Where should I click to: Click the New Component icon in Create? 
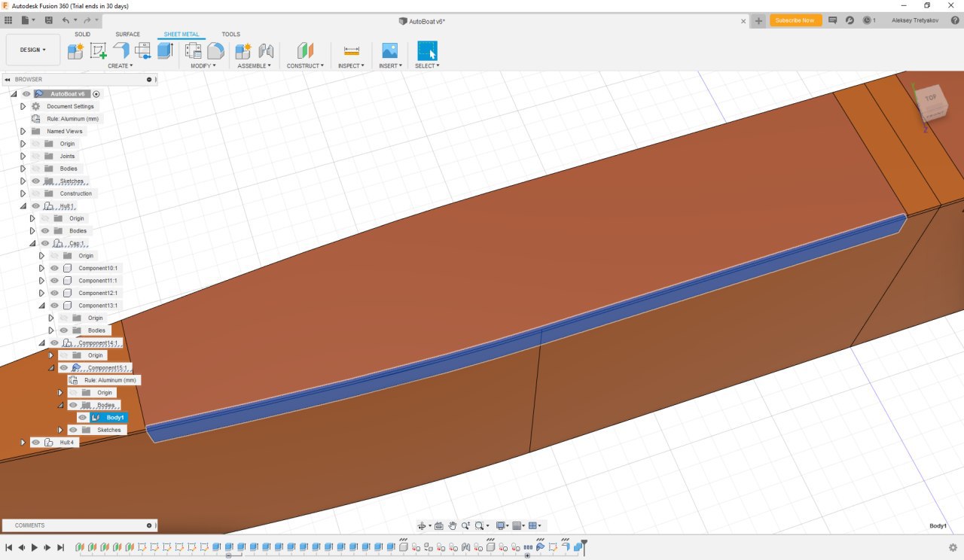pyautogui.click(x=75, y=51)
